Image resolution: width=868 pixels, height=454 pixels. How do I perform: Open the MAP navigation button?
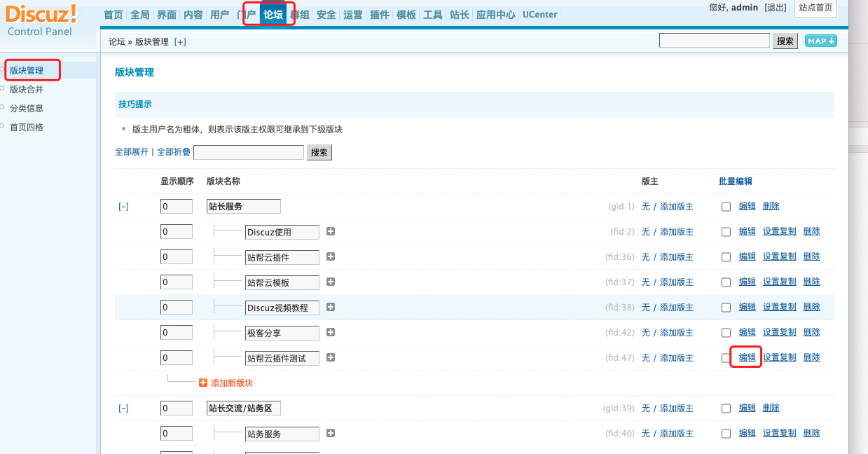point(820,41)
